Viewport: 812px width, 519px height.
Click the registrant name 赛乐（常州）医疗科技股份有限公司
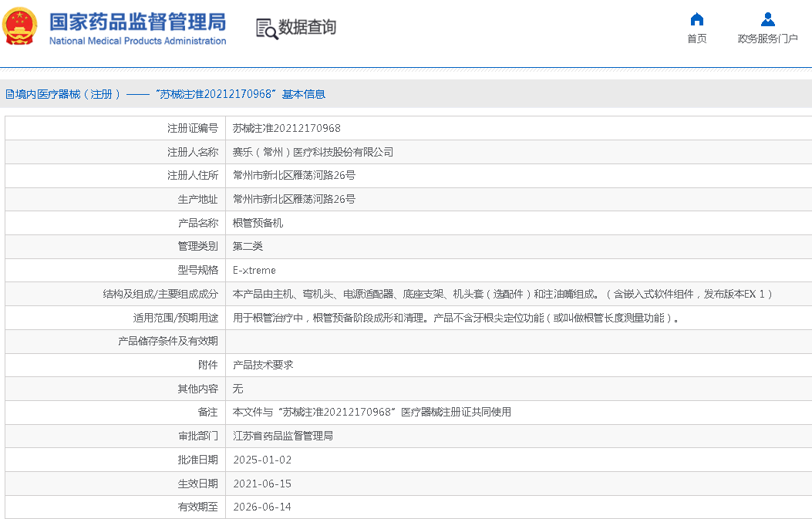click(x=312, y=152)
